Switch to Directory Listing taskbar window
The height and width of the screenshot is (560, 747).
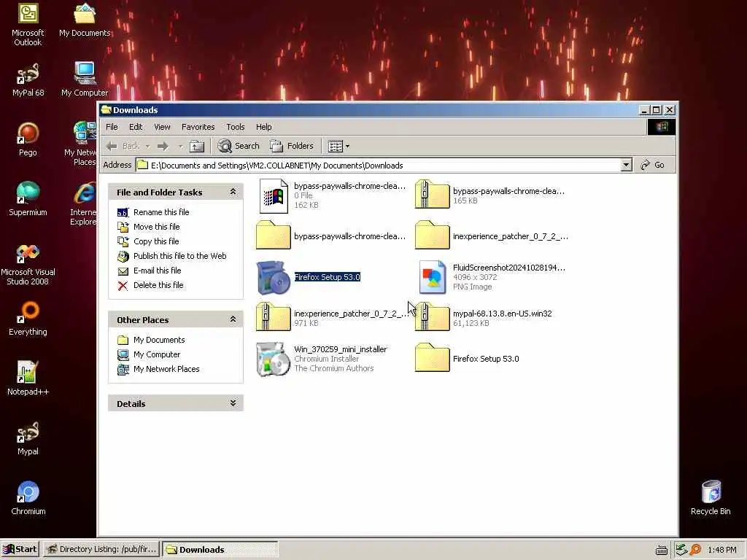tap(101, 550)
